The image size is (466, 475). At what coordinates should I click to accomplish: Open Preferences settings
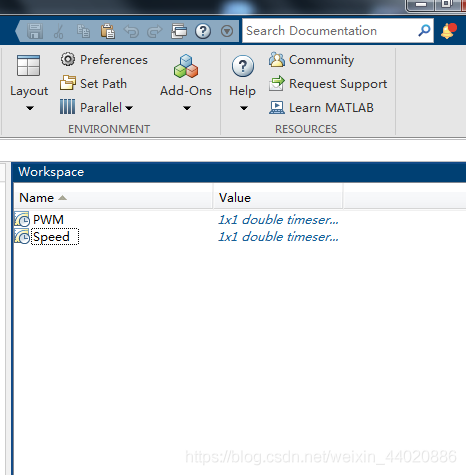click(x=104, y=60)
